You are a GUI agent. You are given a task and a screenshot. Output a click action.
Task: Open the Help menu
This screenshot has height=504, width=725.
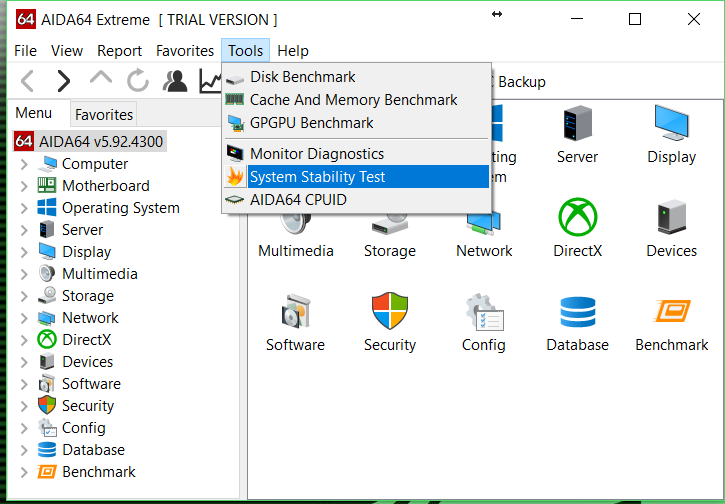click(293, 50)
